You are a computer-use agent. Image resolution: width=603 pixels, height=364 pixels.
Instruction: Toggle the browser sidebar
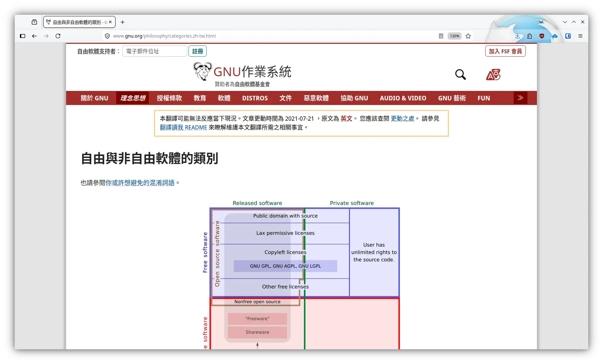(23, 36)
